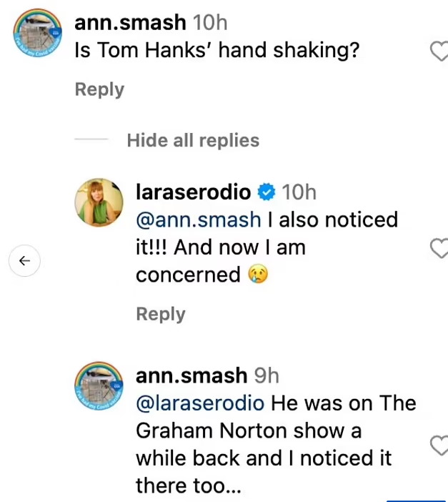This screenshot has width=448, height=502.
Task: Click the 10h timestamp on the top comment
Action: click(x=210, y=23)
